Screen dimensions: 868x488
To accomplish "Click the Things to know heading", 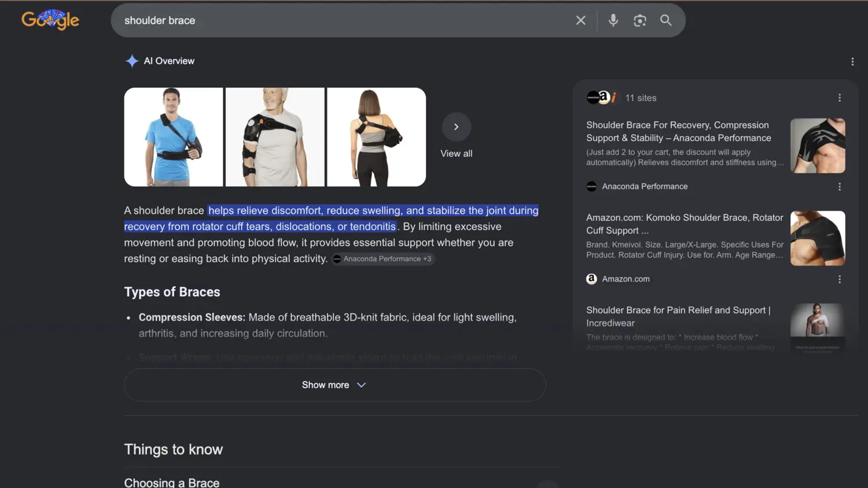I will pos(174,449).
